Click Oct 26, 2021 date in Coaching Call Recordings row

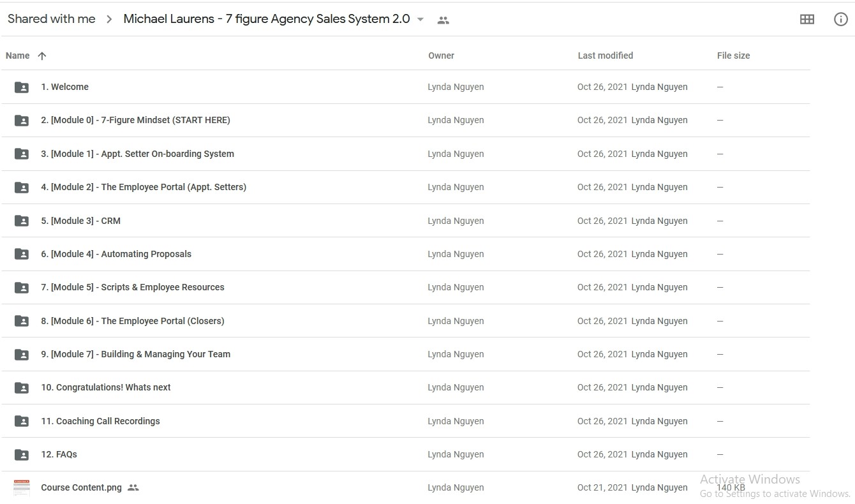click(x=602, y=421)
